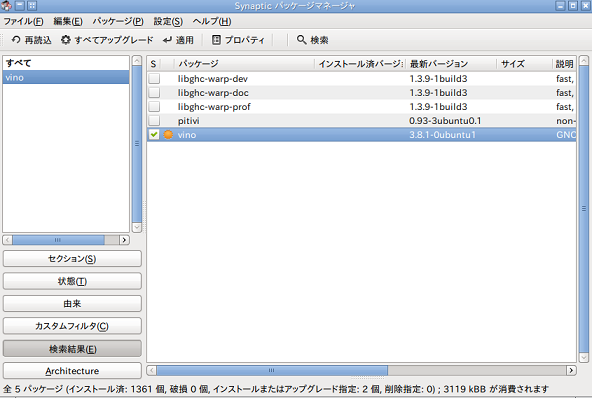This screenshot has width=592, height=398.
Task: Select the libghc-warp-doc package name
Action: click(x=213, y=93)
